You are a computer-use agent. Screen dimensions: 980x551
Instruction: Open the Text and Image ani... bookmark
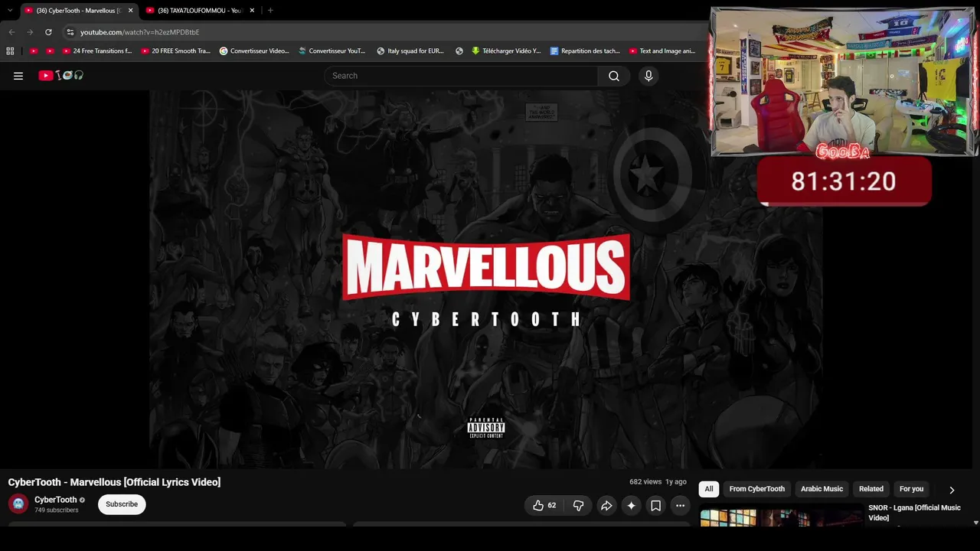click(x=662, y=51)
